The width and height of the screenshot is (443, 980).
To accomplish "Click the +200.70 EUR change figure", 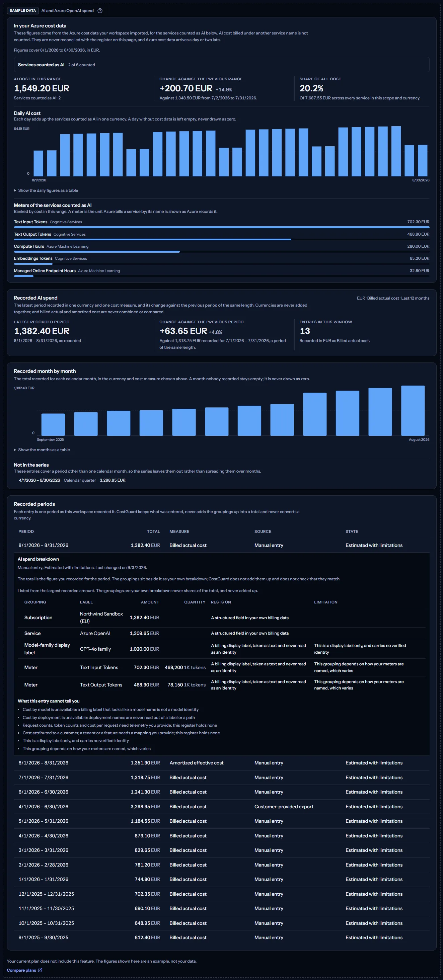I will pyautogui.click(x=186, y=88).
